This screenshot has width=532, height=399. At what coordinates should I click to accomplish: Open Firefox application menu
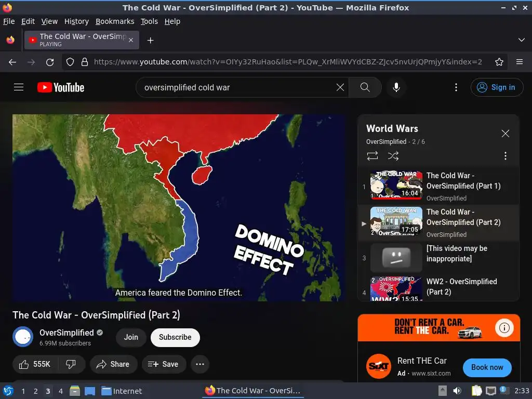coord(520,62)
